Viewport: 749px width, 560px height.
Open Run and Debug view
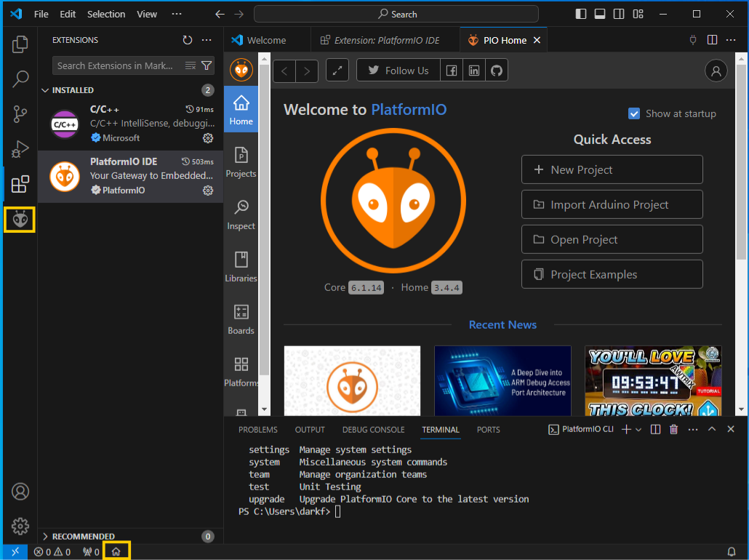tap(20, 149)
